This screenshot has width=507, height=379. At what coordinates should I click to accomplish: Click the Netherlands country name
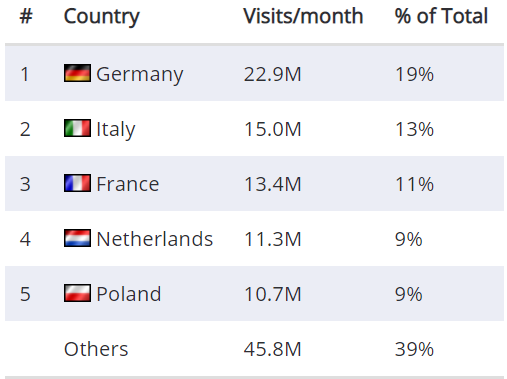155,239
